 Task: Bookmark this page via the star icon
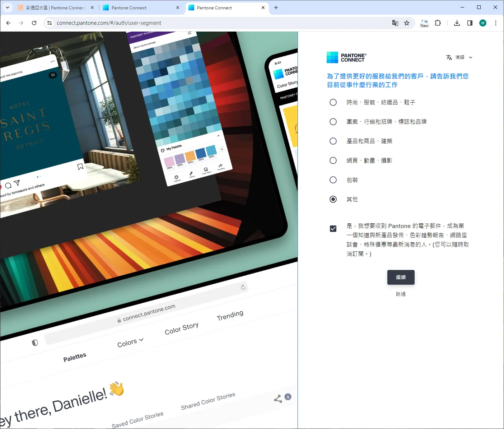[407, 23]
